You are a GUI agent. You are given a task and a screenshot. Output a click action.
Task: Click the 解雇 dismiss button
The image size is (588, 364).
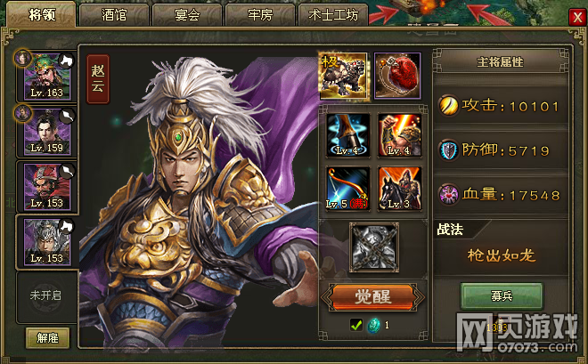click(47, 338)
